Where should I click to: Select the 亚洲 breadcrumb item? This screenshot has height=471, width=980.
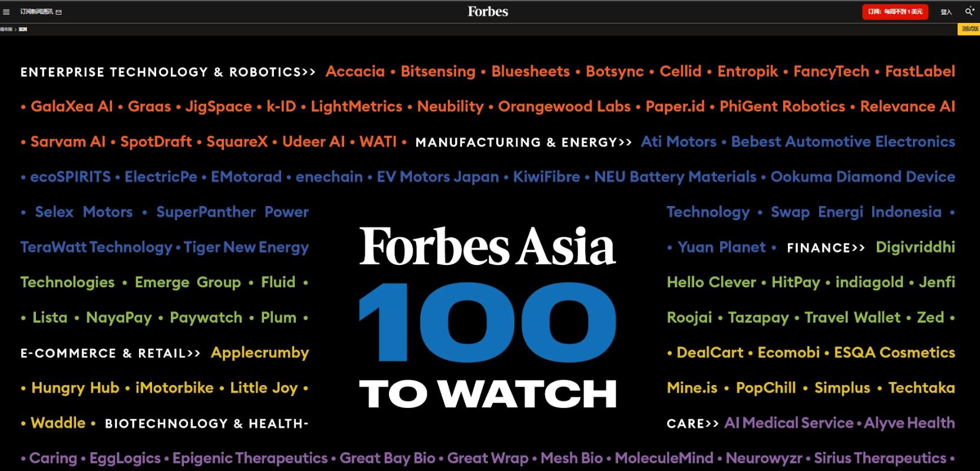point(23,29)
